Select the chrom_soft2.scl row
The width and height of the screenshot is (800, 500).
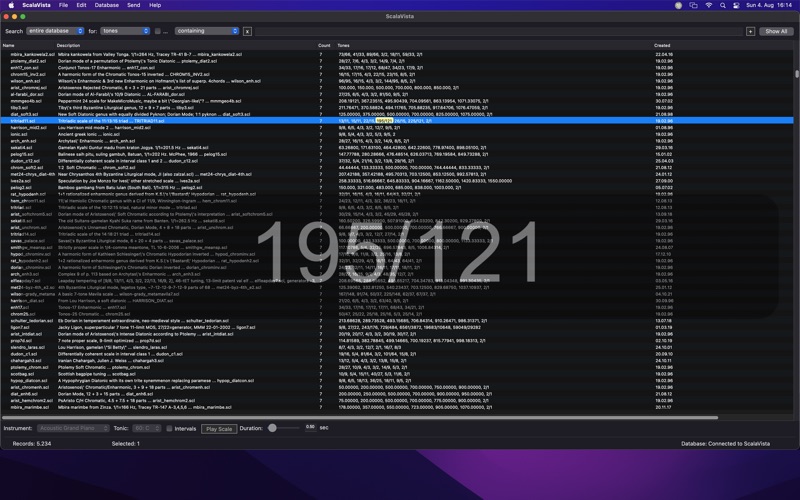tap(397, 167)
